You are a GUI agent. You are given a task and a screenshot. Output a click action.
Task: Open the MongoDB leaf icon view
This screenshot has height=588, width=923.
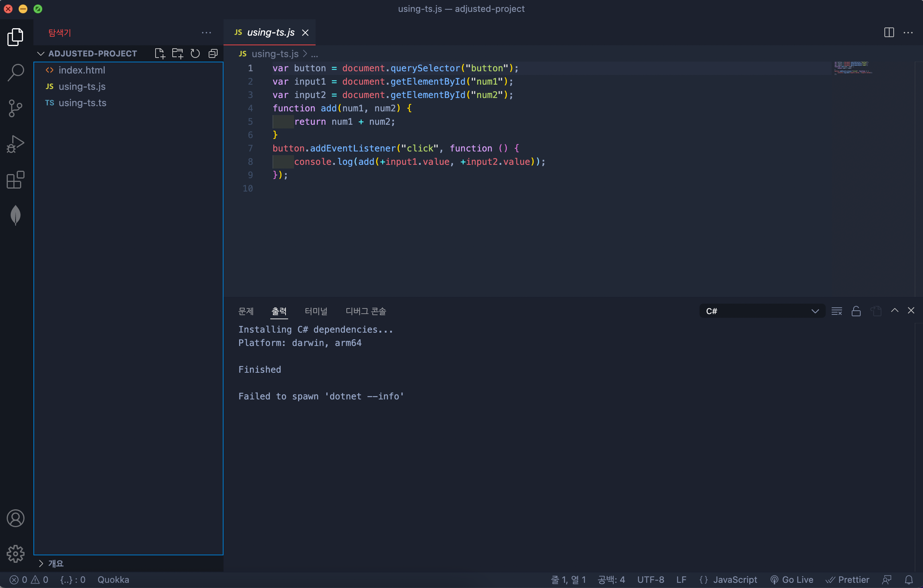(15, 215)
